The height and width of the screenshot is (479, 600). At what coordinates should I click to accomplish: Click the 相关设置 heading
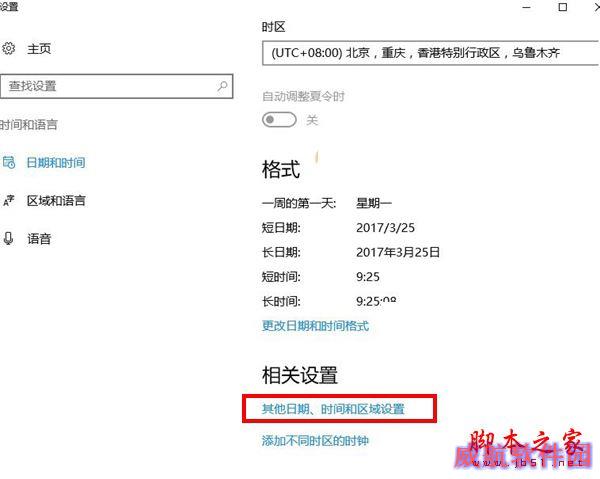[x=300, y=375]
